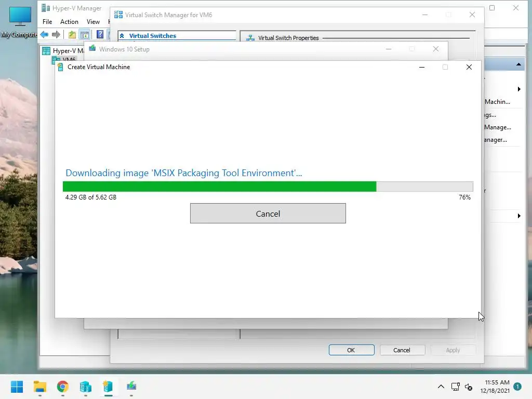This screenshot has height=399, width=532.
Task: Click the muted volume tray icon
Action: tap(469, 387)
